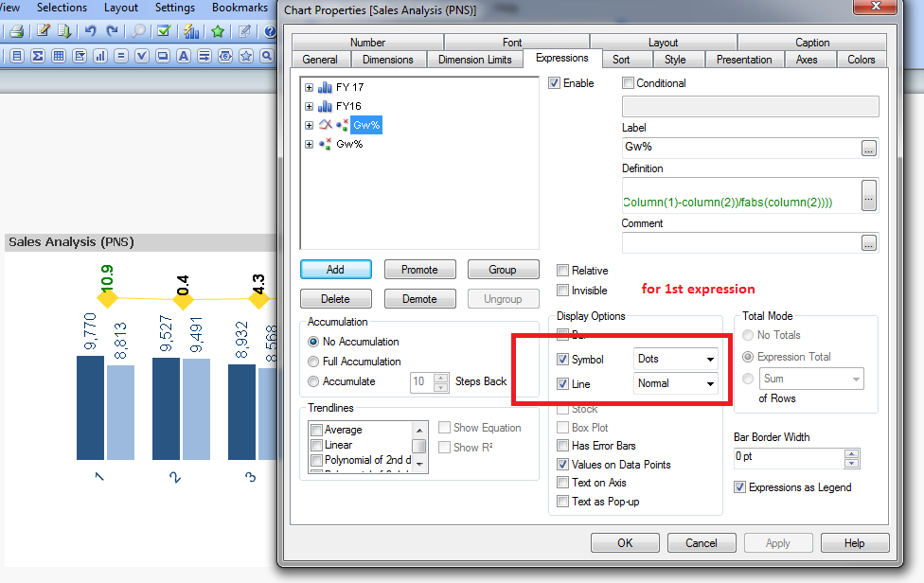
Task: Open Current Selections via checkmark window icon
Action: coord(164,31)
